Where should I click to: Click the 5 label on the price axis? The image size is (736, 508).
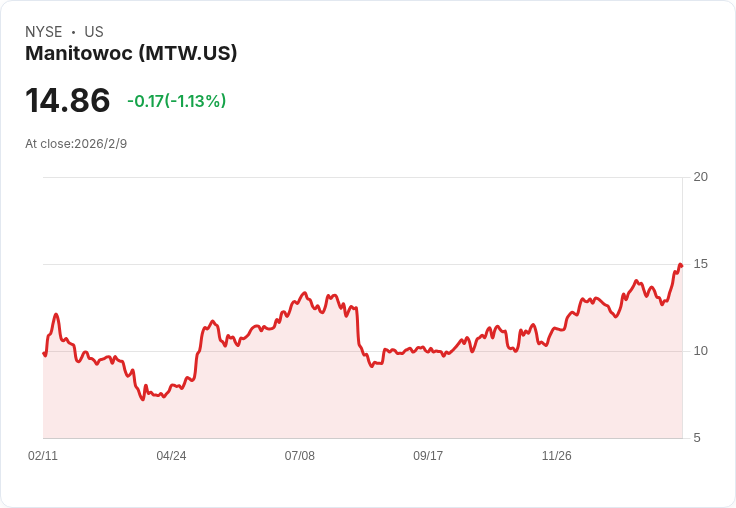pyautogui.click(x=697, y=438)
